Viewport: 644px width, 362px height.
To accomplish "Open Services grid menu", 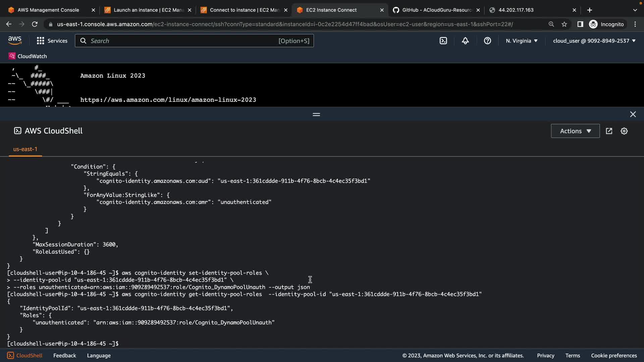I will tap(52, 41).
